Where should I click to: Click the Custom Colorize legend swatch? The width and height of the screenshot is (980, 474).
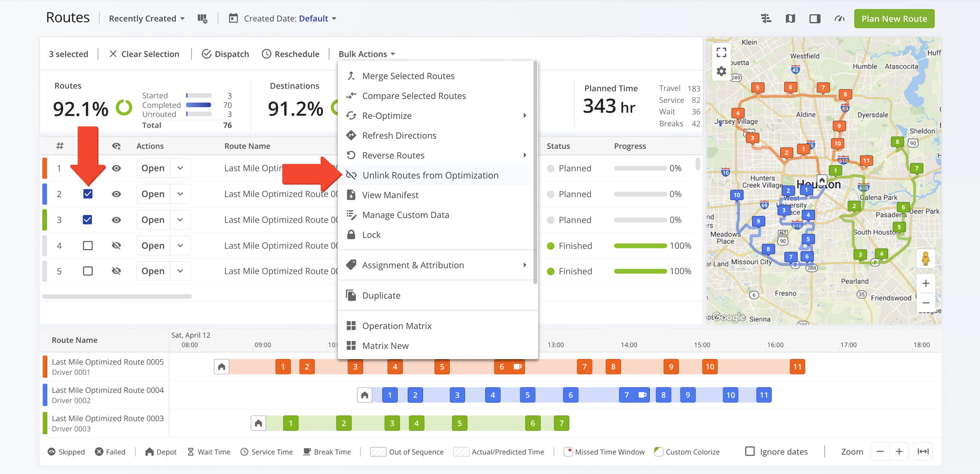tap(659, 451)
